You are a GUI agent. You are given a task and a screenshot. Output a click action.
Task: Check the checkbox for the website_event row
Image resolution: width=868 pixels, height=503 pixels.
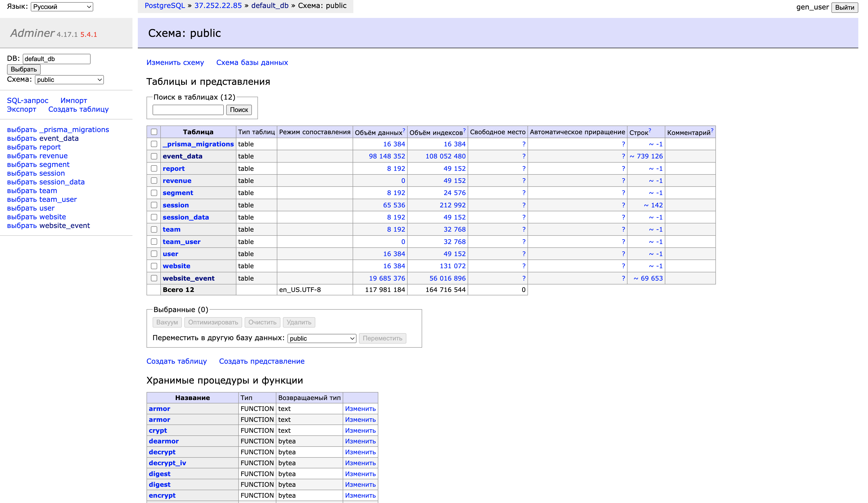click(x=154, y=278)
